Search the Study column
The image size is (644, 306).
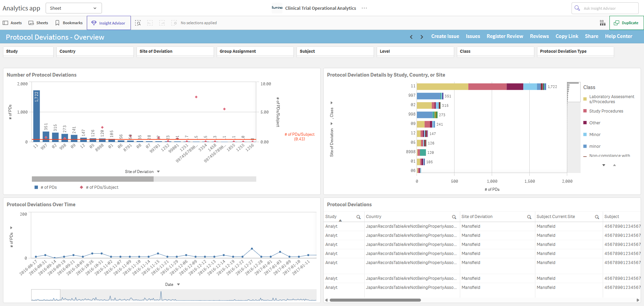point(359,217)
